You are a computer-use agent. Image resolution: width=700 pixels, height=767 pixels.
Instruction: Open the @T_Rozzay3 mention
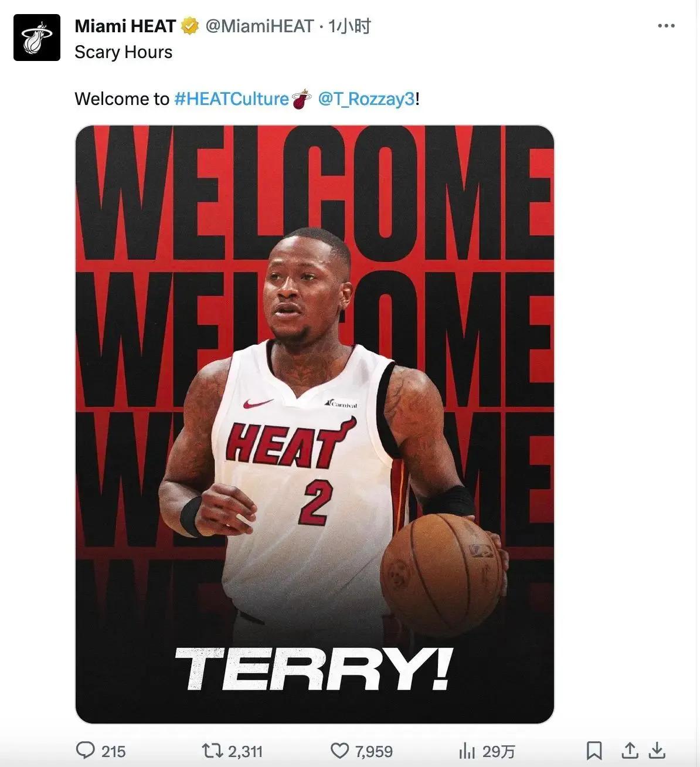click(x=366, y=99)
